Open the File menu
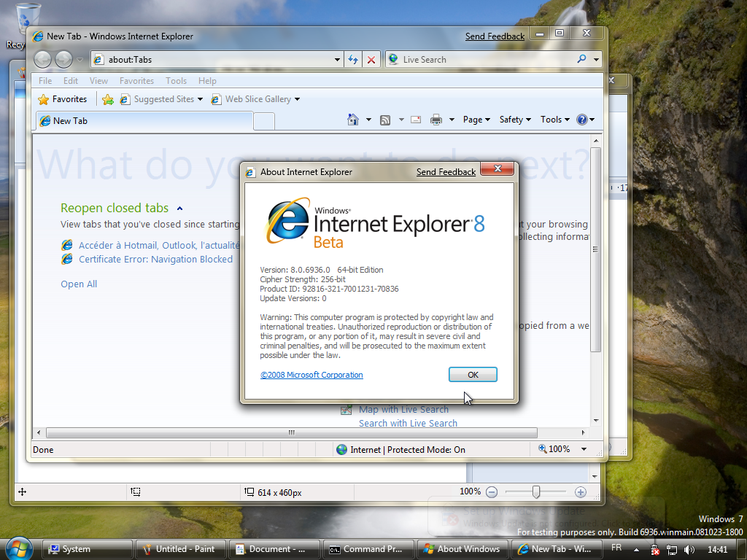The width and height of the screenshot is (747, 560). click(x=45, y=80)
